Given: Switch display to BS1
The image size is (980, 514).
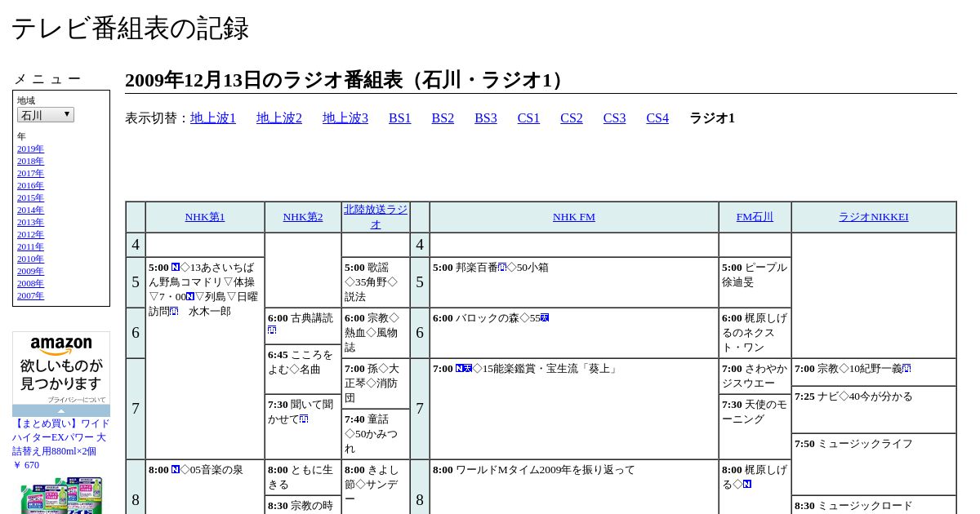Looking at the screenshot, I should [x=400, y=118].
